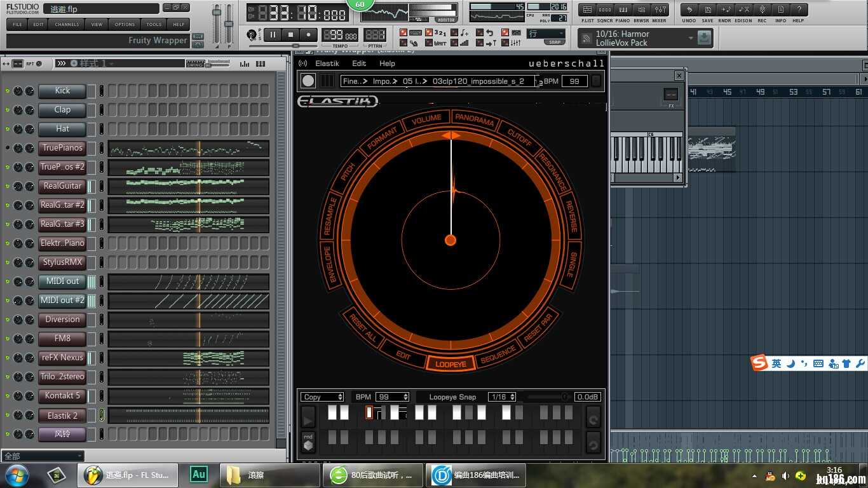The width and height of the screenshot is (868, 488).
Task: Open the Elastik menu in plugin
Action: point(327,64)
